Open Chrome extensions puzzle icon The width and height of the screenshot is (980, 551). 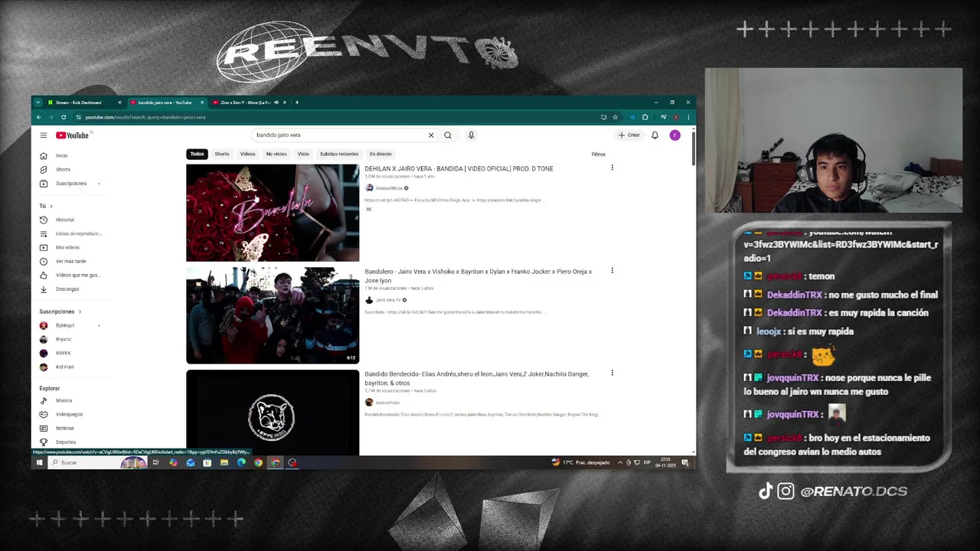645,117
